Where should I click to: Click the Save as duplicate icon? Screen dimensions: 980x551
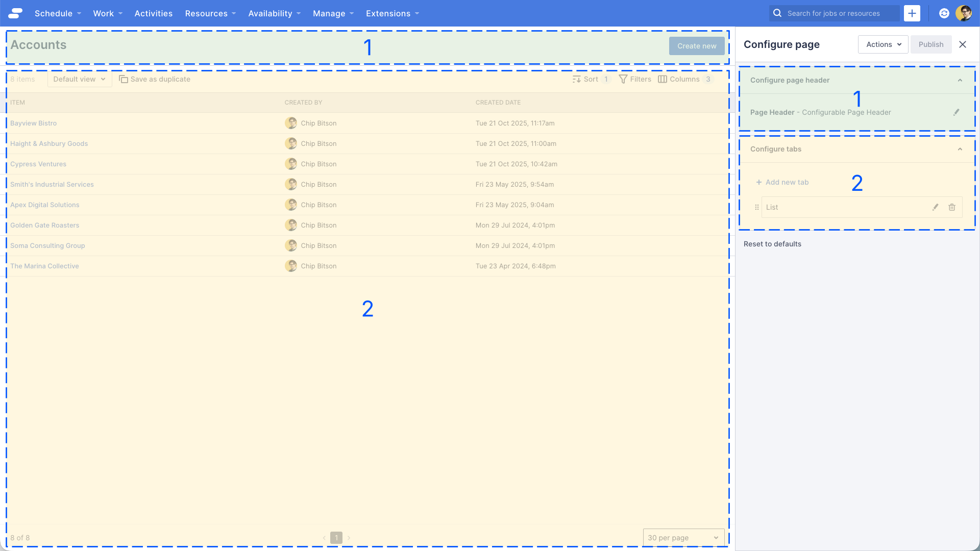(x=123, y=79)
